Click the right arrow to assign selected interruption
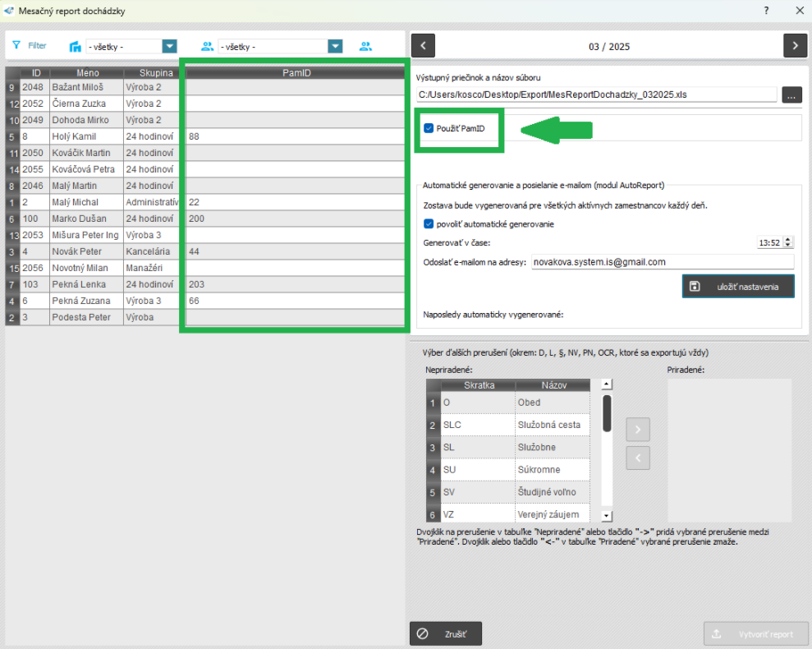Screen dimensions: 812x649 pyautogui.click(x=638, y=429)
